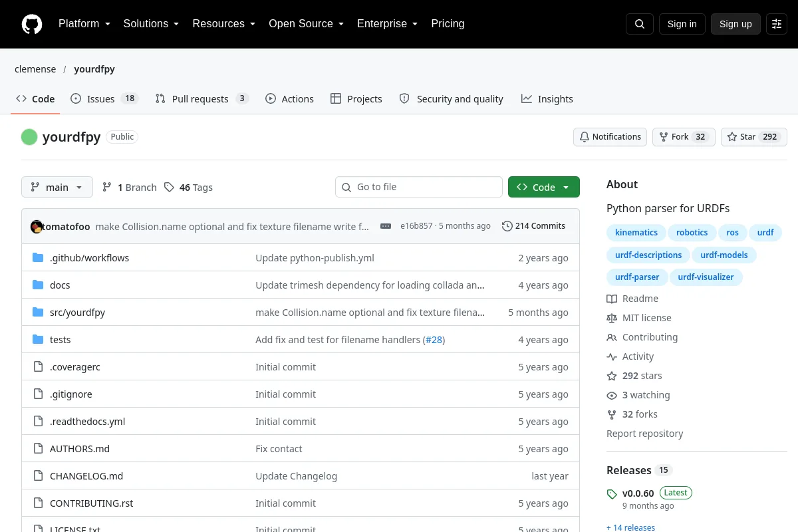Click file icon beside .coveragerc
Viewport: 798px width, 532px height.
click(x=38, y=366)
